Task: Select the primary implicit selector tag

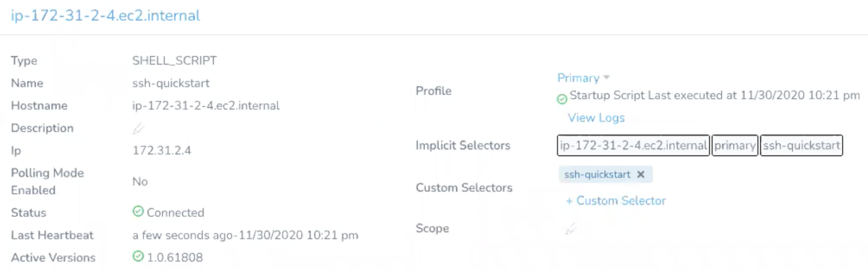Action: click(735, 145)
